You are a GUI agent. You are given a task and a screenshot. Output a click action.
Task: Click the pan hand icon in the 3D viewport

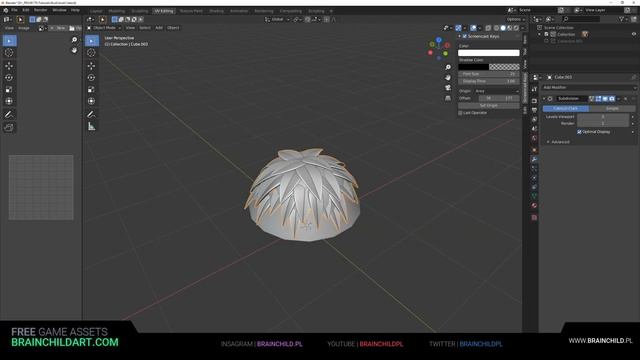pyautogui.click(x=448, y=78)
